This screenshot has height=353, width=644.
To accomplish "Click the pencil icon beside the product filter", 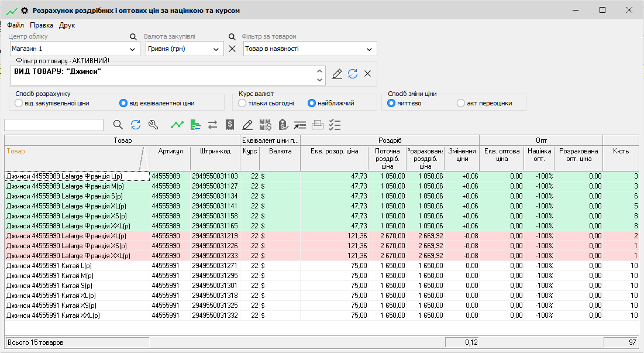I will tap(337, 74).
